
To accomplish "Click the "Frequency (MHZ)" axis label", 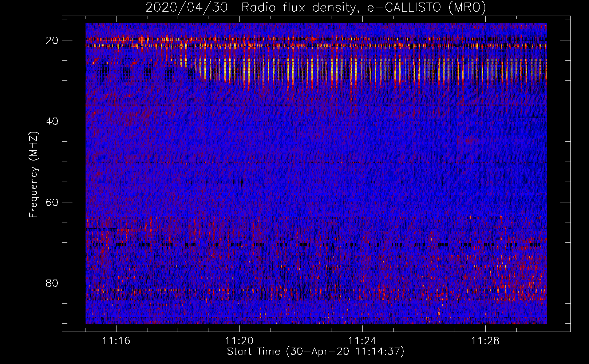I will click(33, 175).
